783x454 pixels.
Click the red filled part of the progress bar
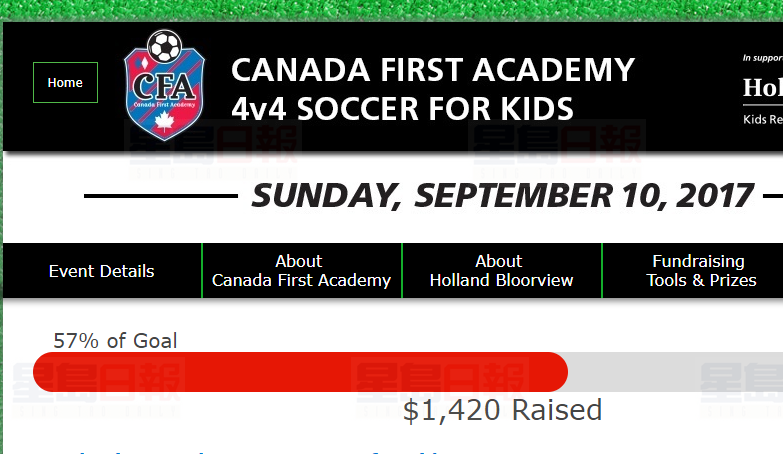pyautogui.click(x=300, y=372)
